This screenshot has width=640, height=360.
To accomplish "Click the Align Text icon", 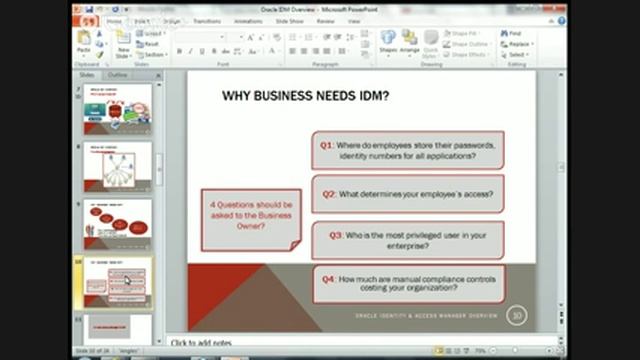I will click(365, 44).
